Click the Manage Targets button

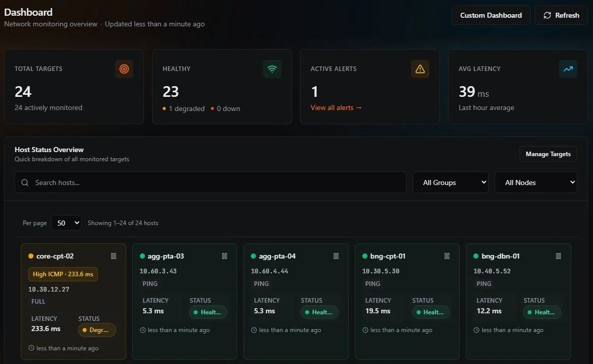[x=548, y=154]
